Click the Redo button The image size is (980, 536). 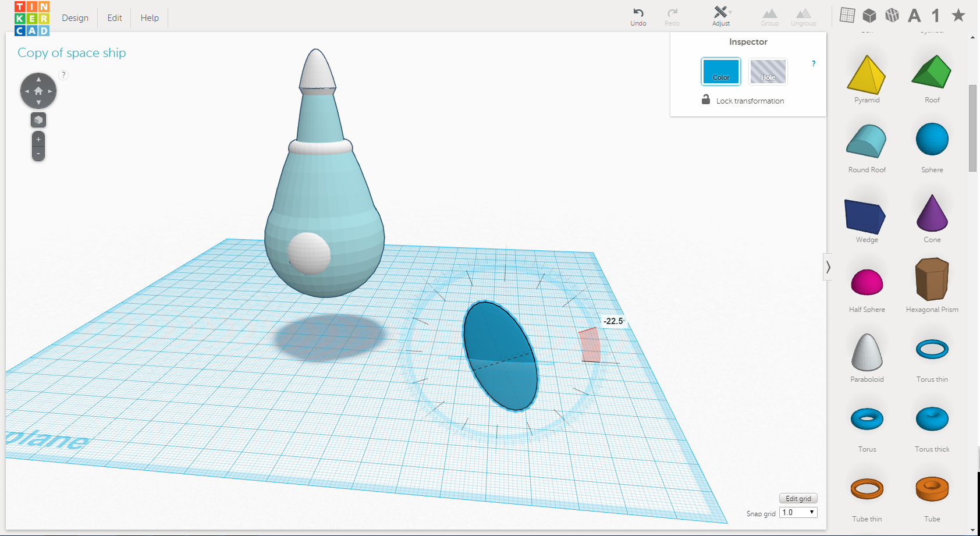672,16
